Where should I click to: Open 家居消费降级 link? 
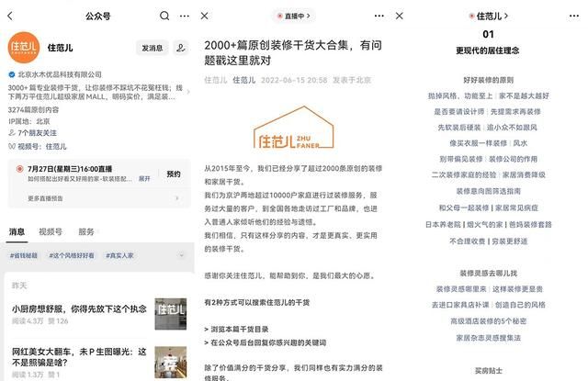coord(524,174)
